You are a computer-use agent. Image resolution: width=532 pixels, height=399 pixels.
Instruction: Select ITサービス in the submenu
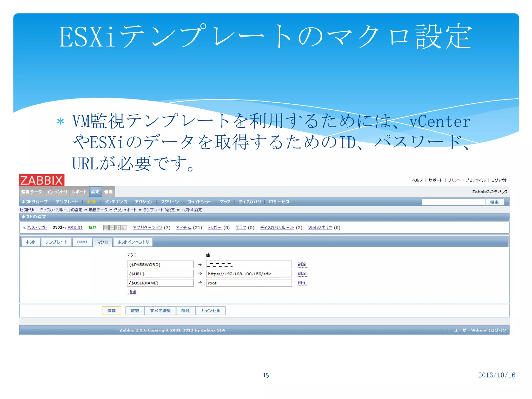[x=279, y=202]
